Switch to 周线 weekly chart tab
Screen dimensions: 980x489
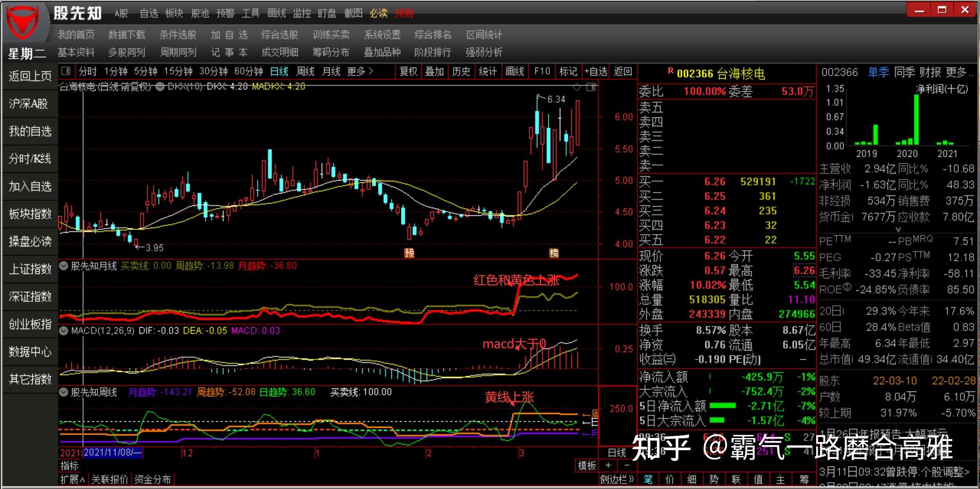[x=305, y=71]
